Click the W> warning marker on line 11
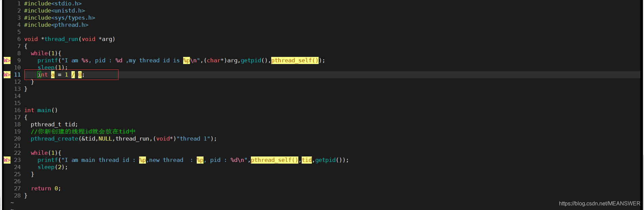 click(7, 75)
